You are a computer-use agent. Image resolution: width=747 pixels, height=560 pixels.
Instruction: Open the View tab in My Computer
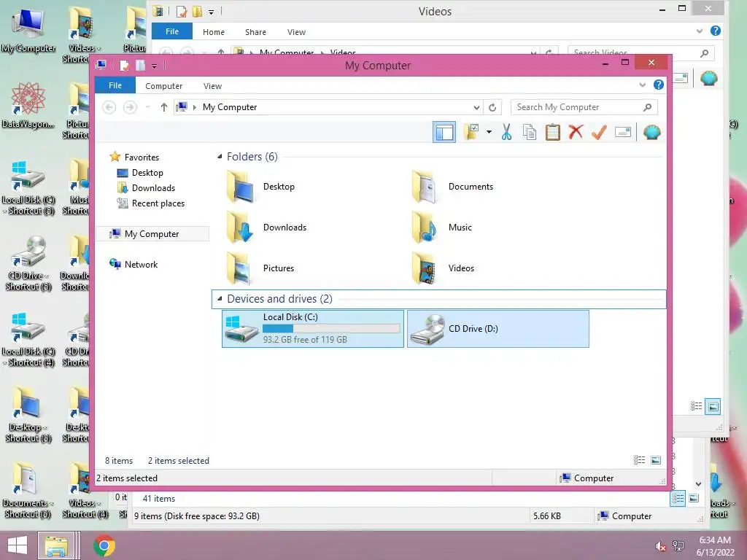[x=212, y=86]
